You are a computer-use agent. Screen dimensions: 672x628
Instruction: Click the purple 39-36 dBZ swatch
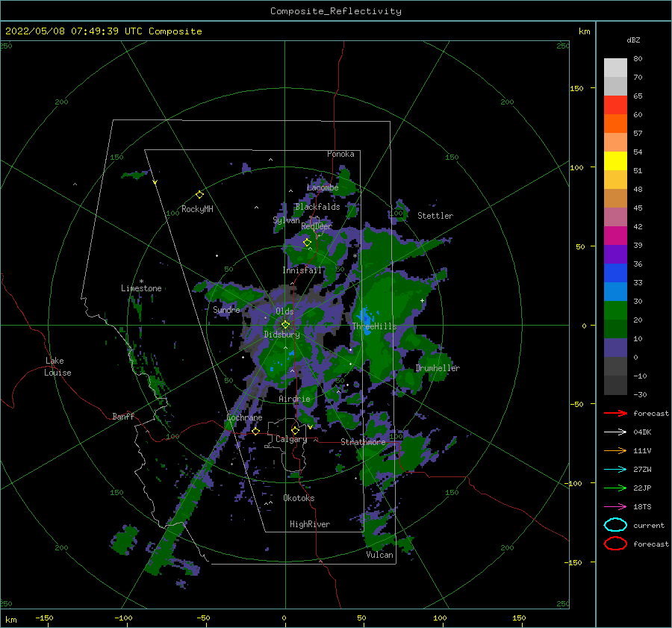(615, 255)
